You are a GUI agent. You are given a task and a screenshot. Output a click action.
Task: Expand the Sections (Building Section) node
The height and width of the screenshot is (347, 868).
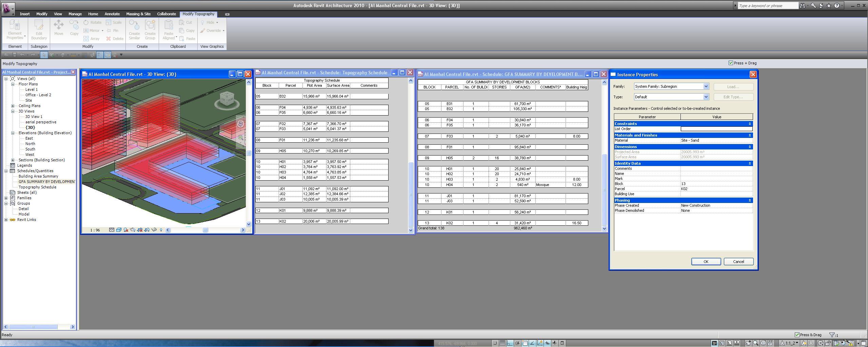click(x=13, y=160)
